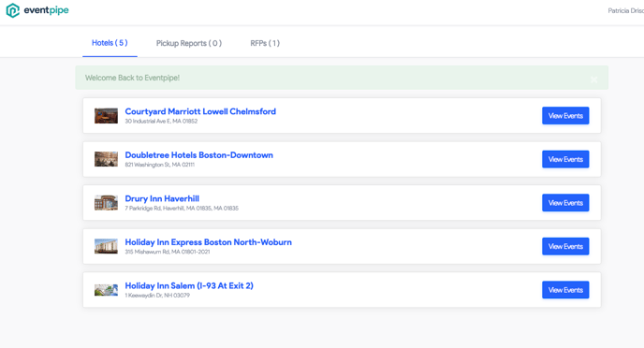View Events for Doubletree Hotels Boston-Downtown
Screen dimensions: 644x348
point(565,159)
